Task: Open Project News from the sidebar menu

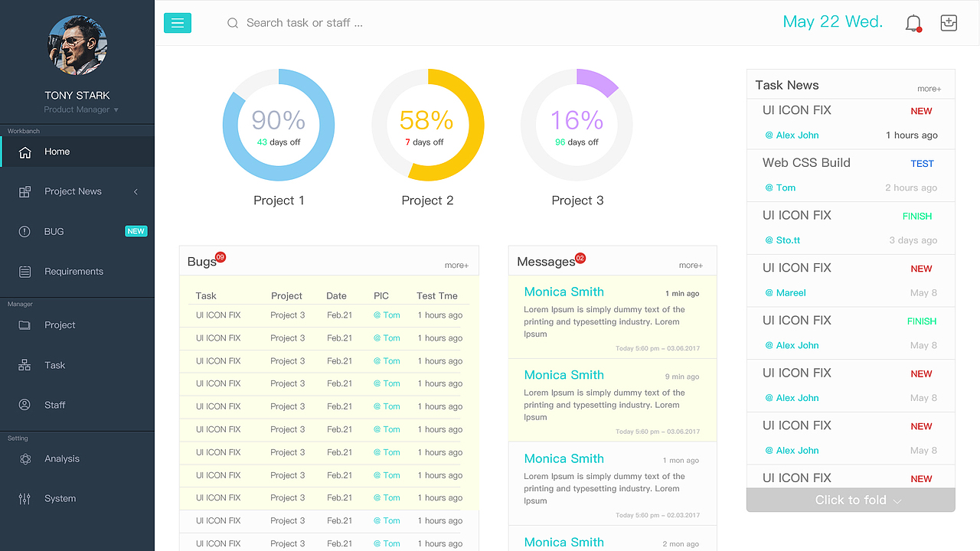Action: (73, 191)
